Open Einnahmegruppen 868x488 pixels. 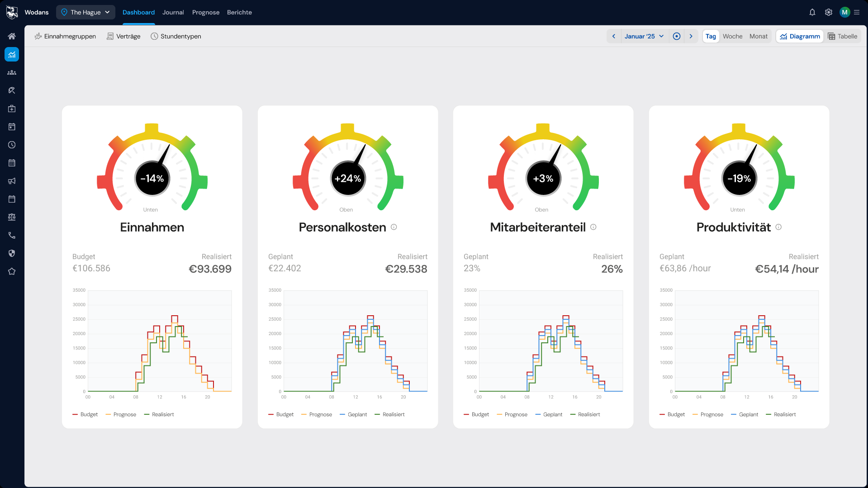tap(65, 36)
